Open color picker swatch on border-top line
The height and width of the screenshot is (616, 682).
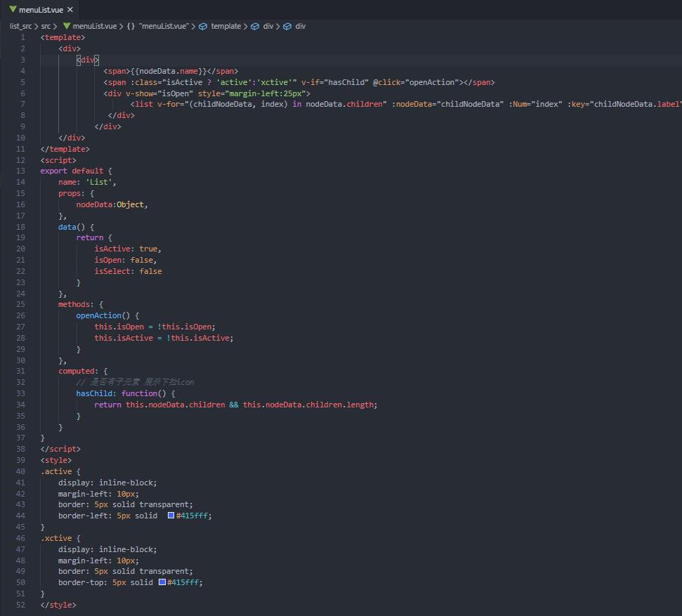coord(162,582)
